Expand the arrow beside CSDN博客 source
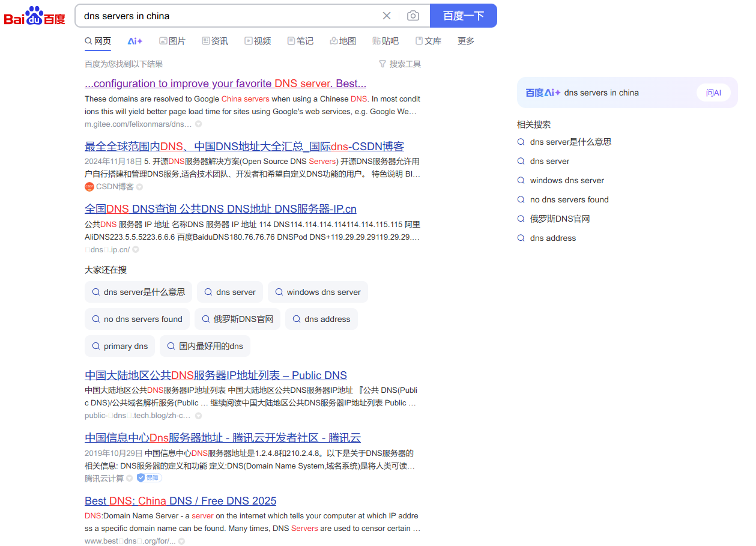The image size is (756, 546). coord(139,187)
